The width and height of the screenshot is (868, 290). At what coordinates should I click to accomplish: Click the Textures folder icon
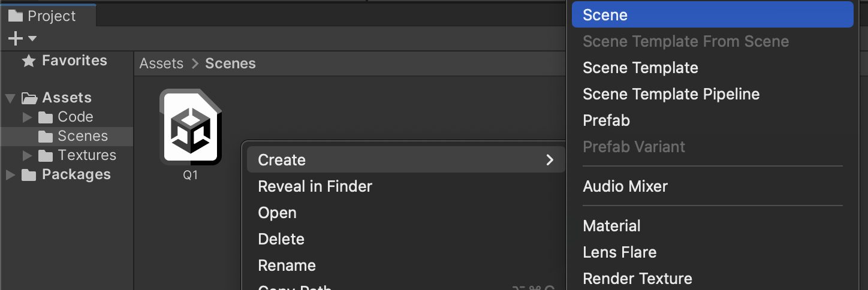click(x=46, y=156)
